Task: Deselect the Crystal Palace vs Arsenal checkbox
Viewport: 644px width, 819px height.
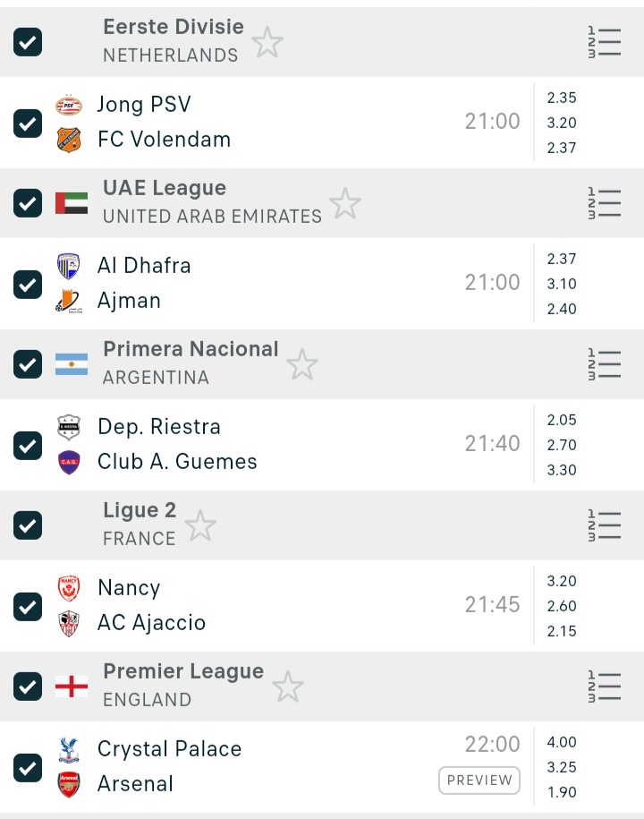Action: 28,767
